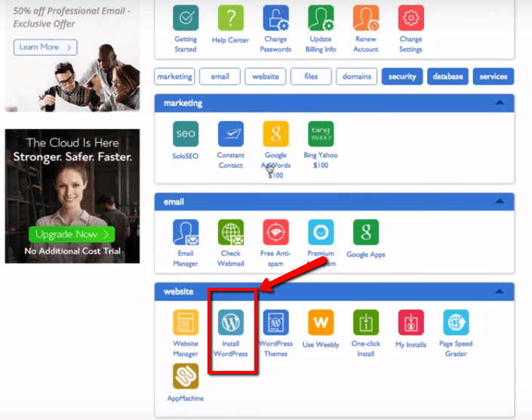Click the Upgrade Now button

(x=72, y=234)
